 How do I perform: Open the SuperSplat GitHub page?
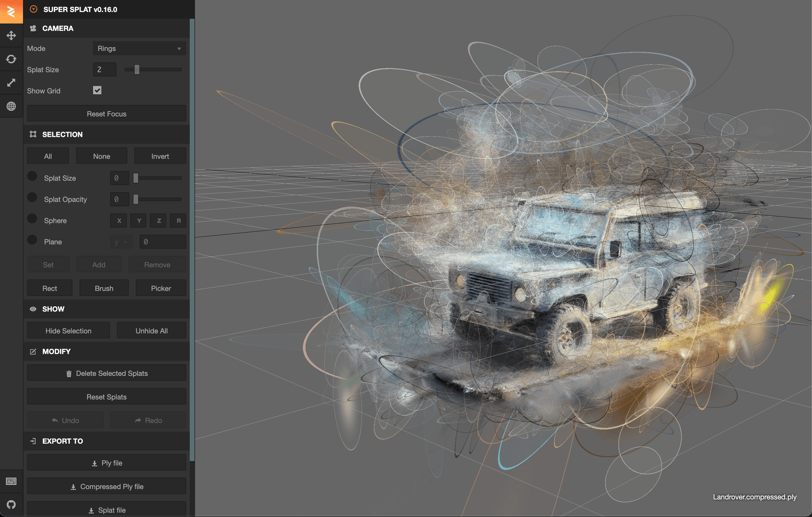(x=11, y=505)
